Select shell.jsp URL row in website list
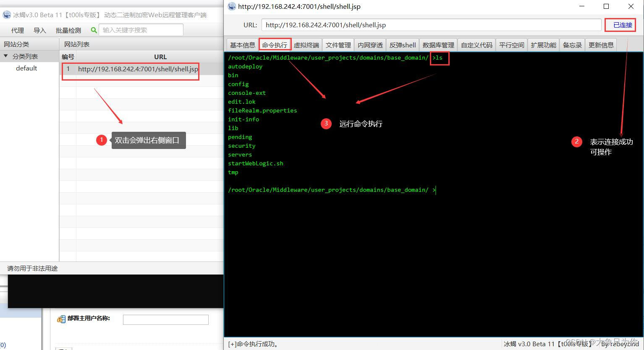644x350 pixels. tap(141, 69)
